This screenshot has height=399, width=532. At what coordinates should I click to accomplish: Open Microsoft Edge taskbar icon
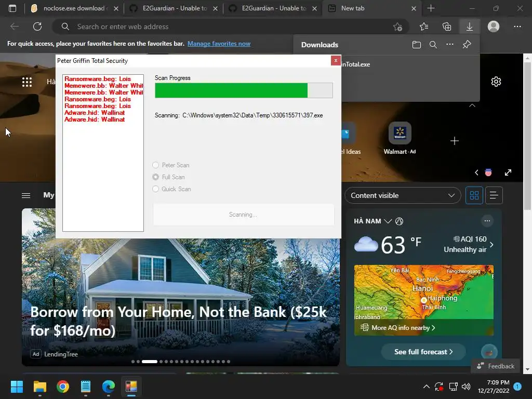pyautogui.click(x=109, y=387)
